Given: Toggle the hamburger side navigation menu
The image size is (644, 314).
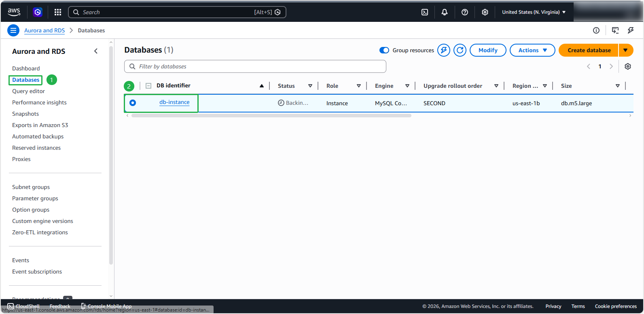Looking at the screenshot, I should pyautogui.click(x=13, y=30).
